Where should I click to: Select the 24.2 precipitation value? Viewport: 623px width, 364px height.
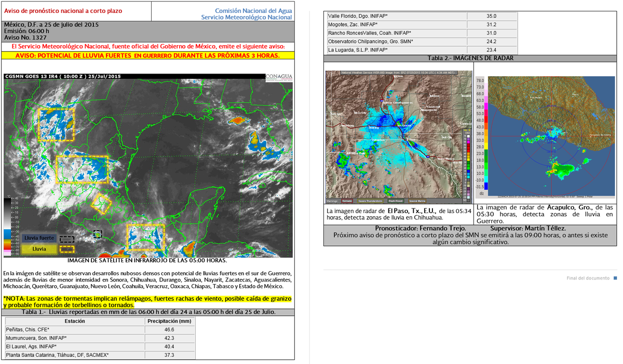(x=491, y=41)
